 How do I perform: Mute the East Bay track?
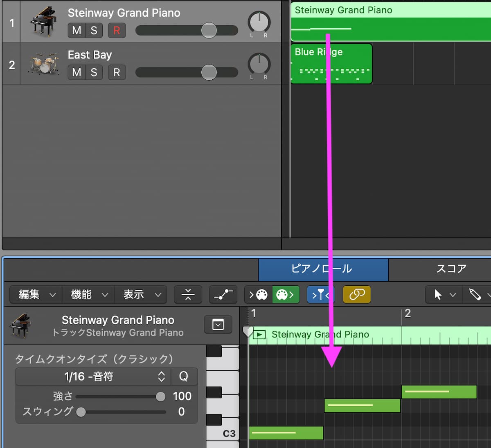coord(77,72)
